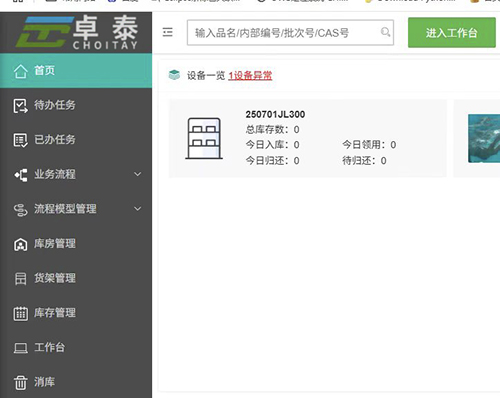Click the 进入工作台 green button
The width and height of the screenshot is (500, 398).
pos(452,33)
